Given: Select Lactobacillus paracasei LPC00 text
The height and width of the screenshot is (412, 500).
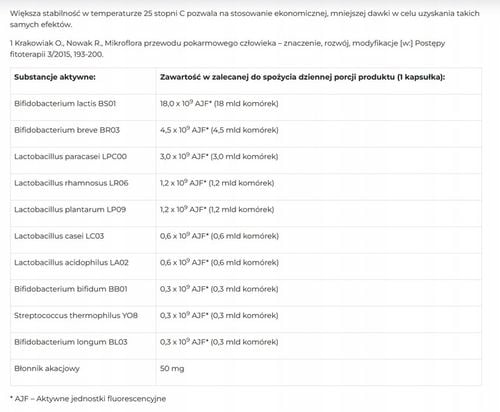Looking at the screenshot, I should [70, 156].
